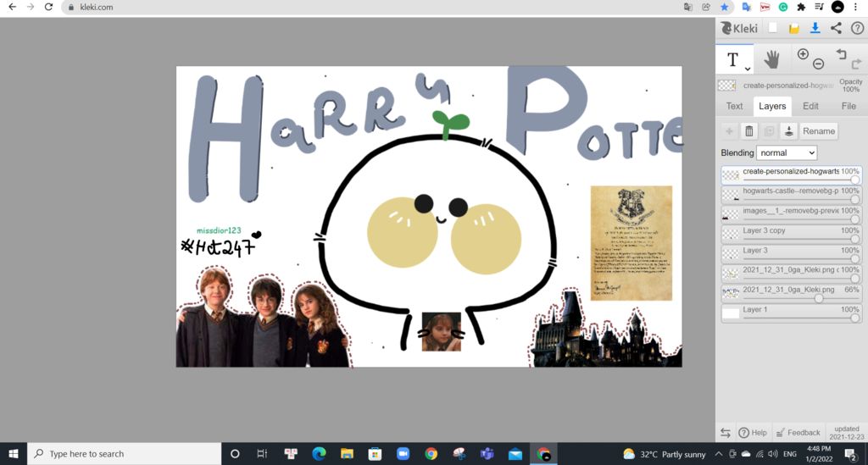Viewport: 868px width, 465px height.
Task: Click the Rename layer button
Action: [819, 131]
